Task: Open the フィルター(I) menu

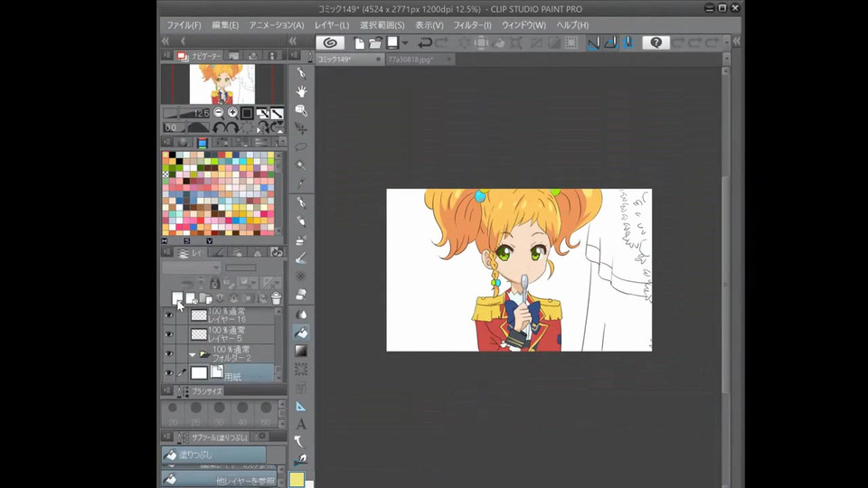Action: 474,25
